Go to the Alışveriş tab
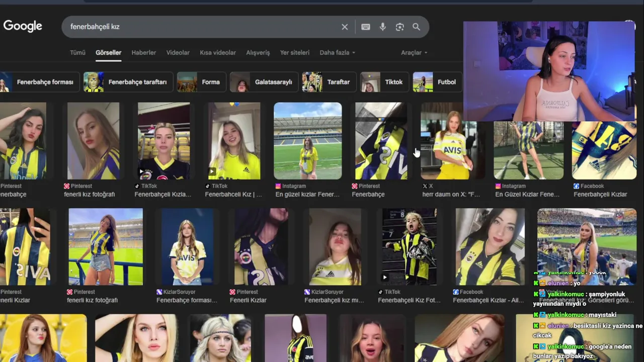 click(x=258, y=52)
